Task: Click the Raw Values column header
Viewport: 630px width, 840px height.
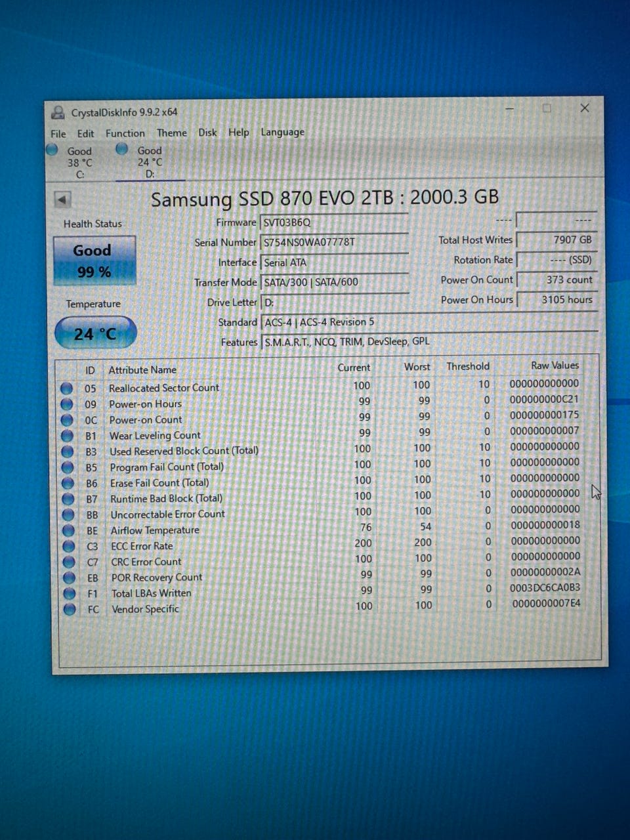Action: (x=555, y=366)
